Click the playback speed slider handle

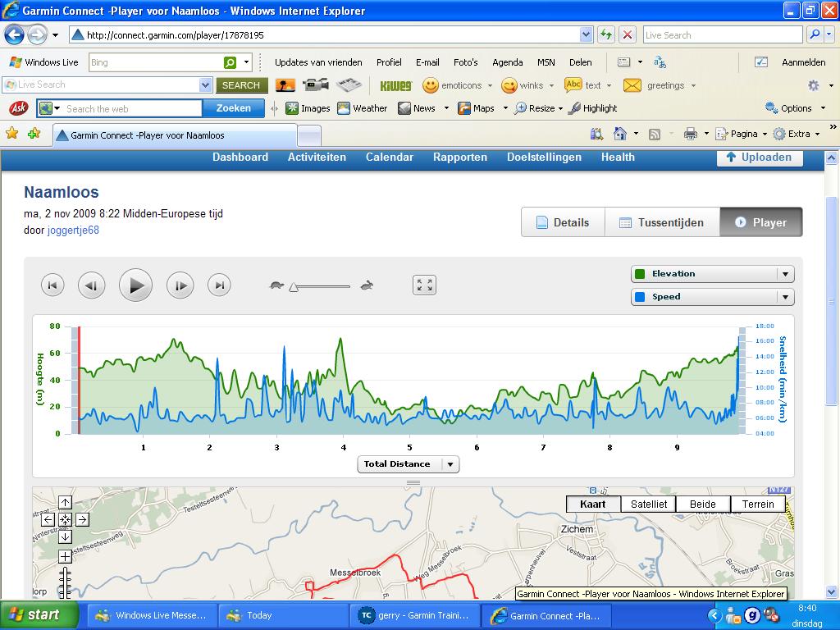pos(293,287)
